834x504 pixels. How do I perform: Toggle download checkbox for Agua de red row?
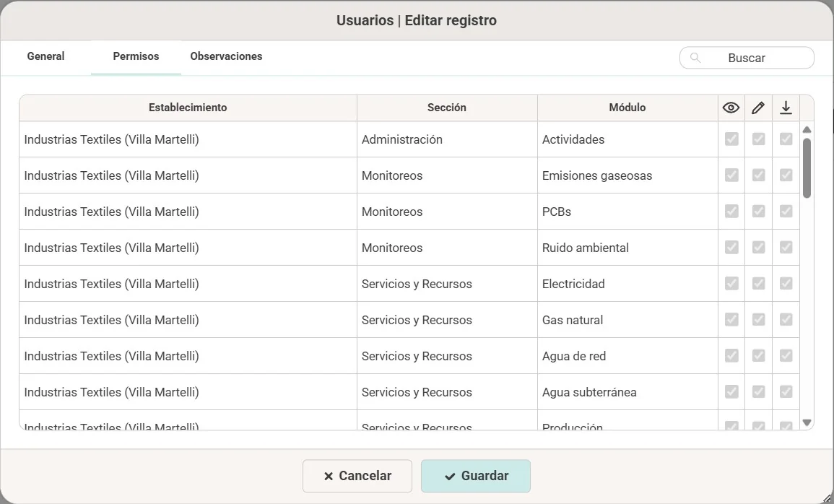786,356
